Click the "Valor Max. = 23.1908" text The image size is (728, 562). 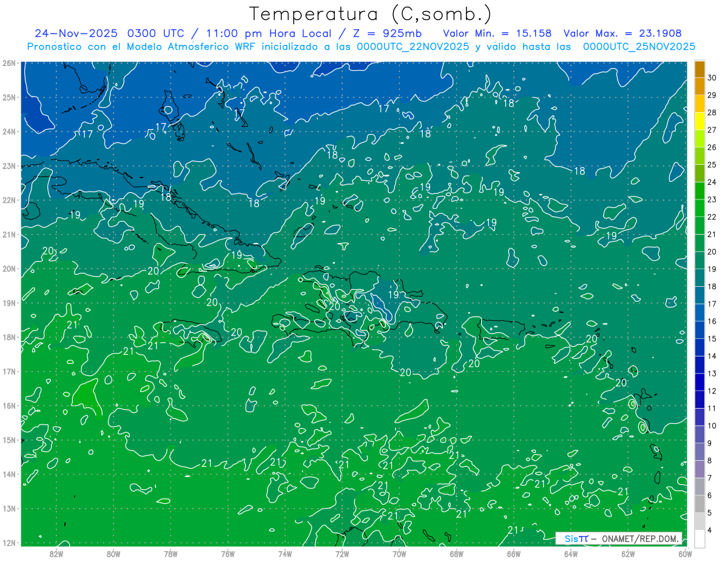(622, 33)
